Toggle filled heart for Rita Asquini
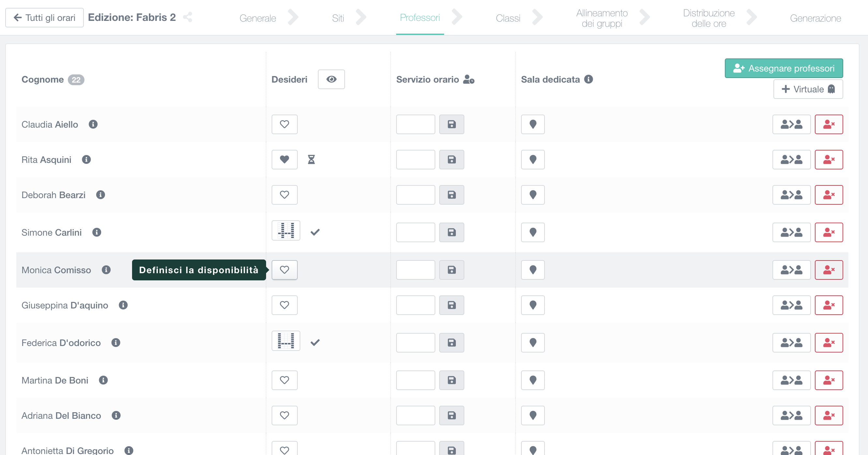Screen dimensions: 868x455 284,160
